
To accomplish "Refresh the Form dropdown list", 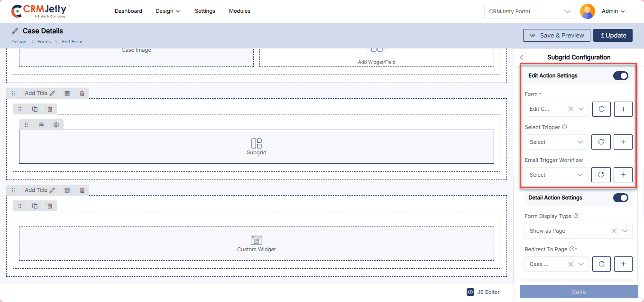I will [601, 109].
